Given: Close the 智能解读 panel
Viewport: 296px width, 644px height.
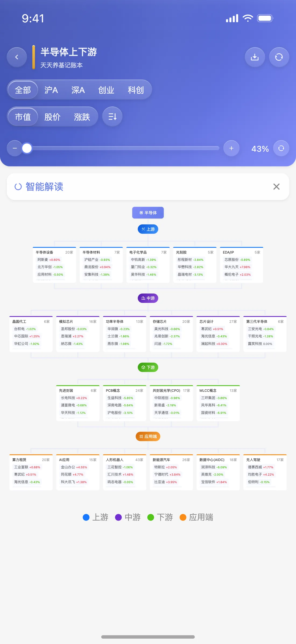Looking at the screenshot, I should (276, 186).
